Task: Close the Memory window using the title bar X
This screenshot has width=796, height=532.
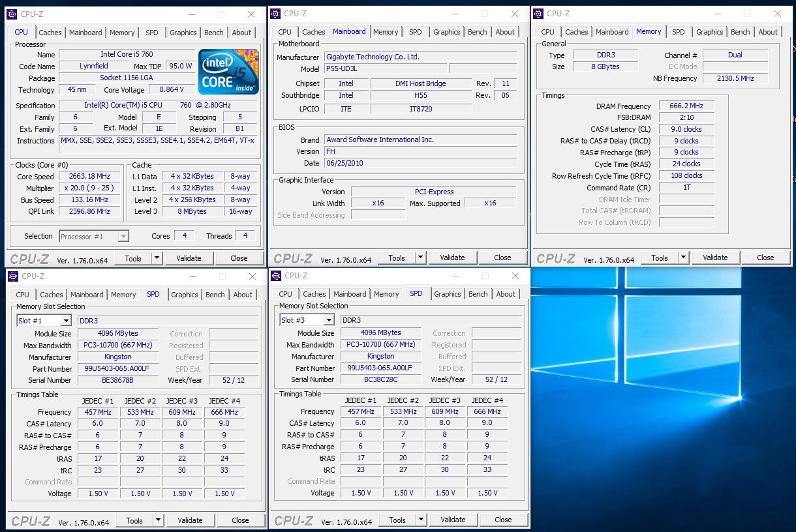Action: tap(778, 14)
